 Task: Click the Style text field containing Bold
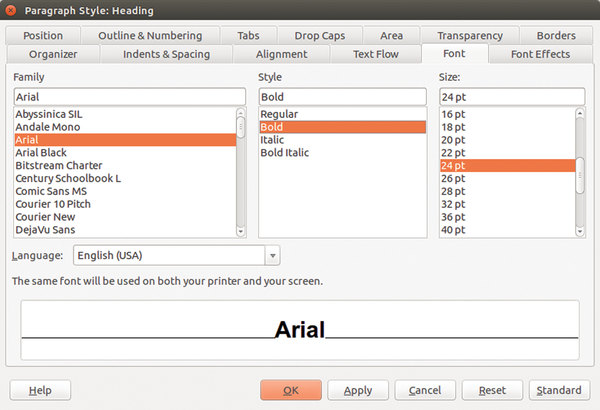tap(342, 97)
